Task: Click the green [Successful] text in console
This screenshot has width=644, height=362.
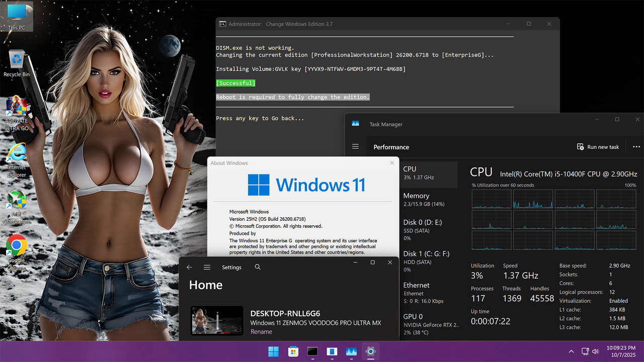Action: tap(235, 83)
